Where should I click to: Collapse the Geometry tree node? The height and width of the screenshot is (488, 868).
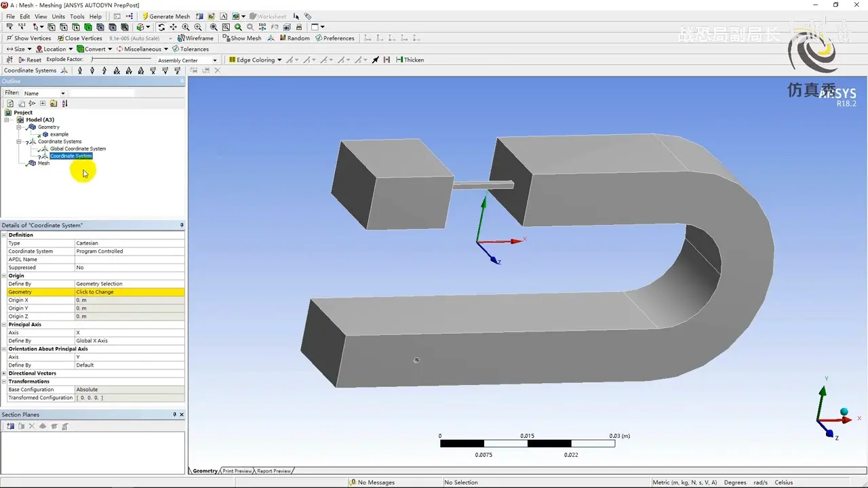tap(19, 127)
